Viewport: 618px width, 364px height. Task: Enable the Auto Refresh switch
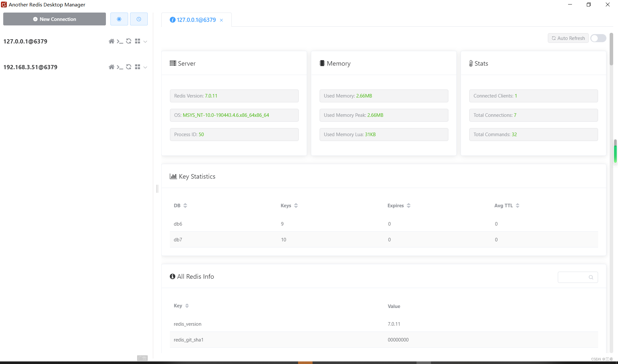[x=598, y=38]
